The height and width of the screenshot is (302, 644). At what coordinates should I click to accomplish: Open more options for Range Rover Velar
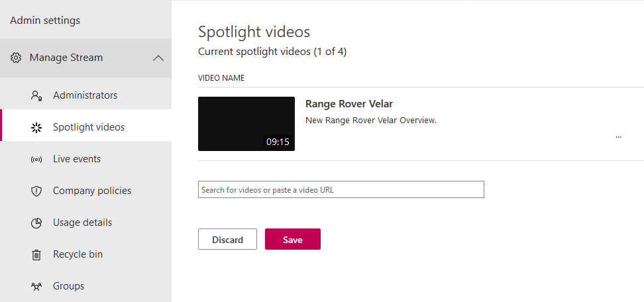point(618,136)
